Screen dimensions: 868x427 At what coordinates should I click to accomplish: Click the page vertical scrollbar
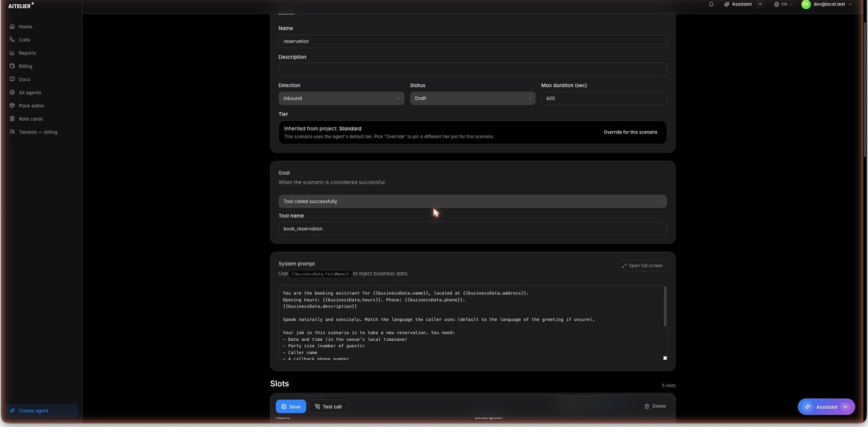[x=865, y=90]
